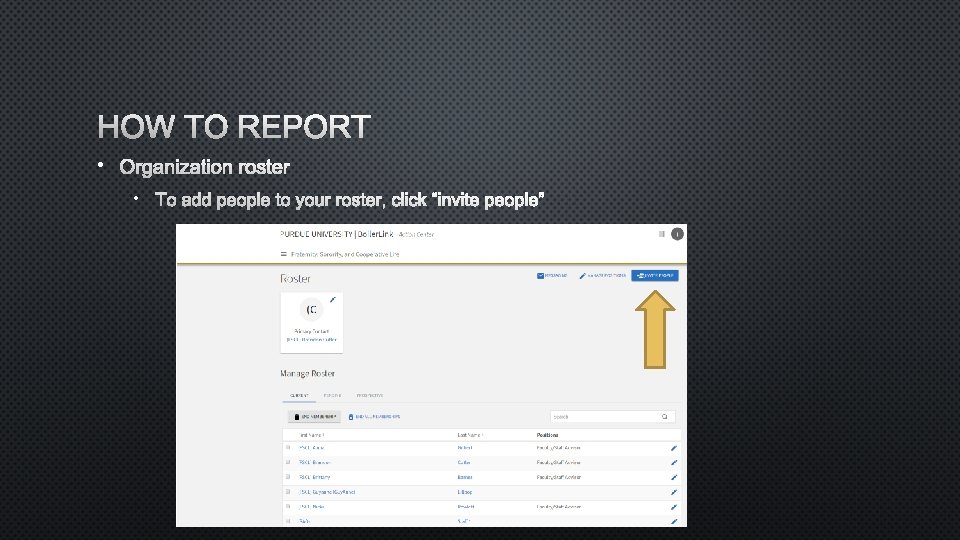Switch to the Pending roster tab
The height and width of the screenshot is (540, 960).
(332, 396)
